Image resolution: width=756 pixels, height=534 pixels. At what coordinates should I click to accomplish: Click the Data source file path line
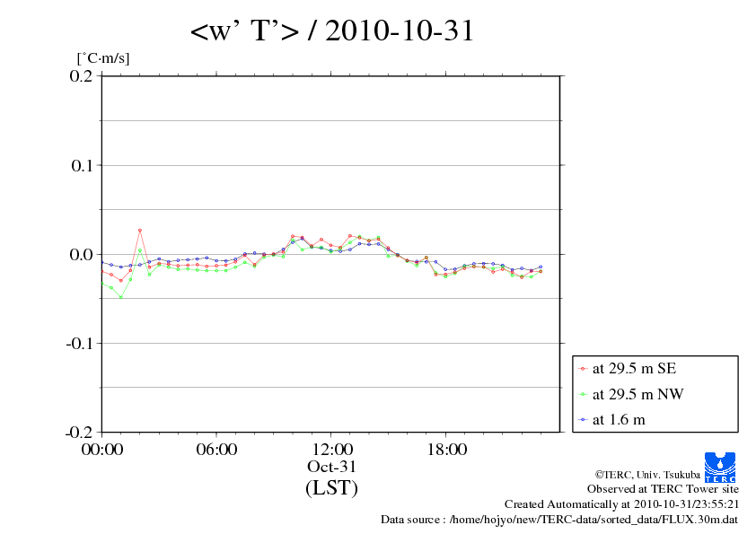(x=559, y=520)
